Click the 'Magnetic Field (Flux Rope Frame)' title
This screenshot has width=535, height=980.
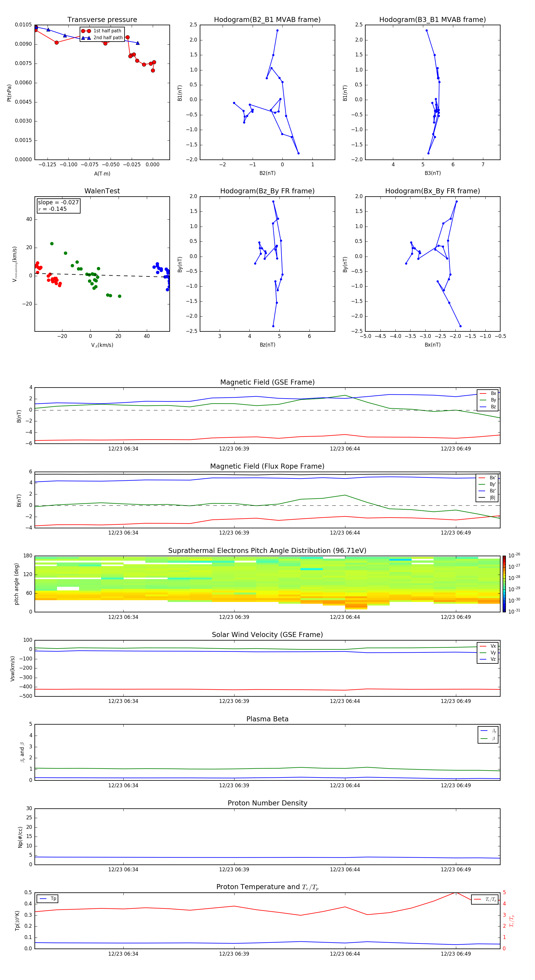tap(267, 467)
